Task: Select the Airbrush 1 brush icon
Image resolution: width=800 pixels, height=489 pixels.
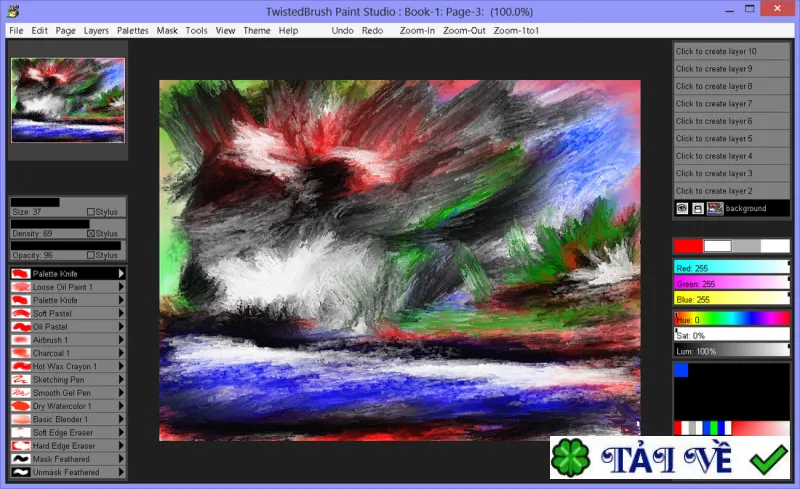Action: 21,340
